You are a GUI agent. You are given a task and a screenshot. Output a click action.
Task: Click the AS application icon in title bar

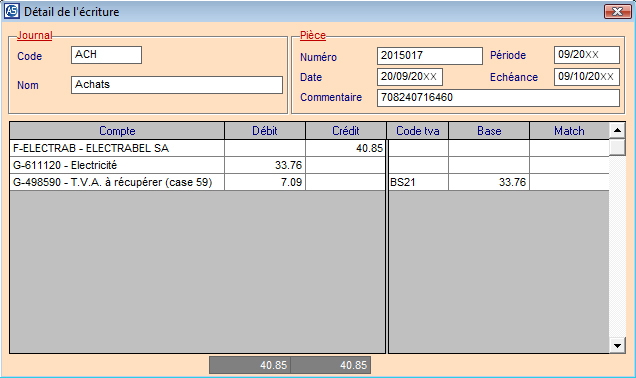pos(11,11)
